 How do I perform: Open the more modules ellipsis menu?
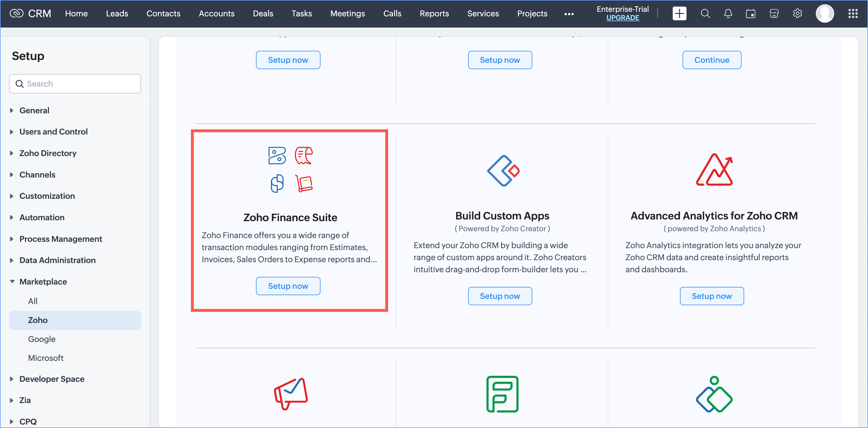pyautogui.click(x=569, y=14)
